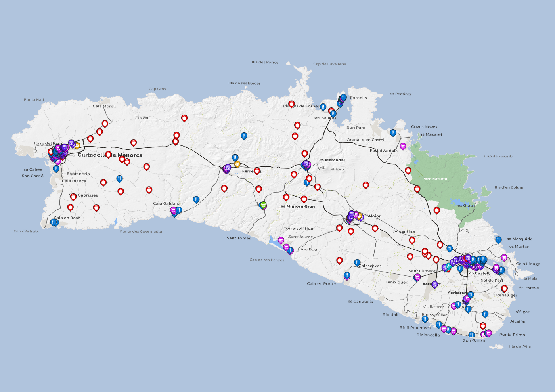Select the purple store marker at Aeroport
Viewport: 555px width, 392px height.
pyautogui.click(x=434, y=284)
